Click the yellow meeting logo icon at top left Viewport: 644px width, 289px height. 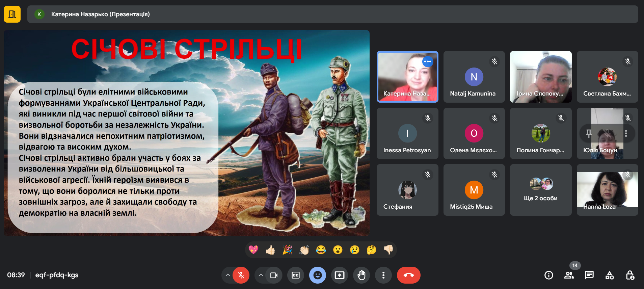click(x=12, y=14)
